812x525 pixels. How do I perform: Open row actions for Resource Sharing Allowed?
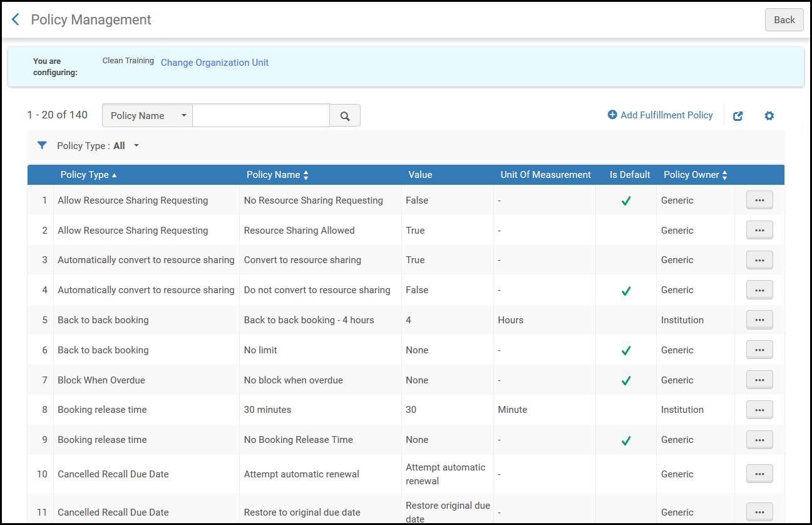pos(759,230)
